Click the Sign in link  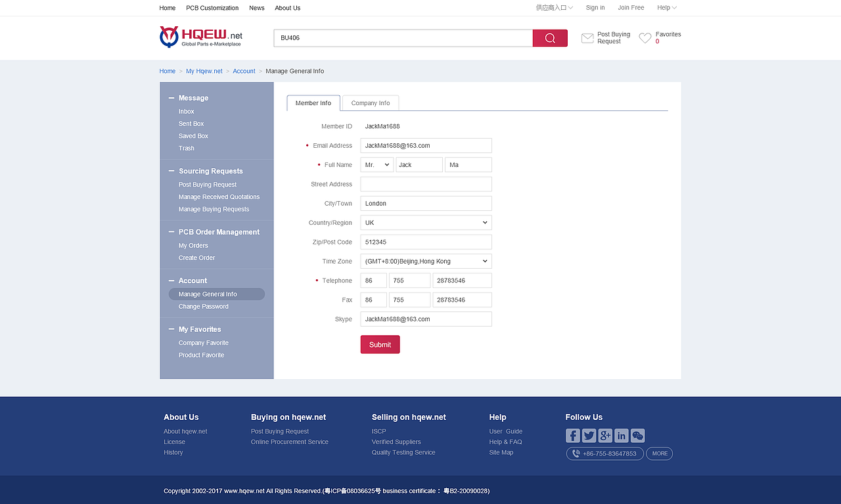point(595,8)
